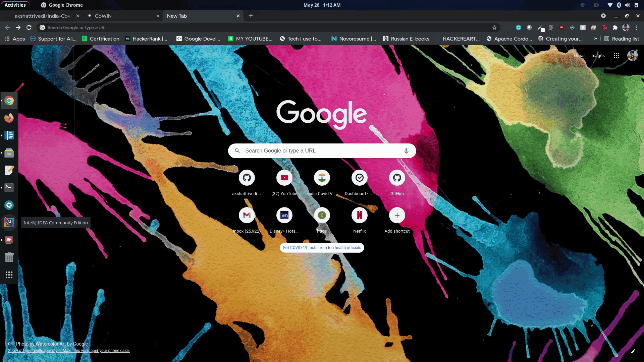Click the Gmail link
The image size is (644, 362).
click(579, 56)
